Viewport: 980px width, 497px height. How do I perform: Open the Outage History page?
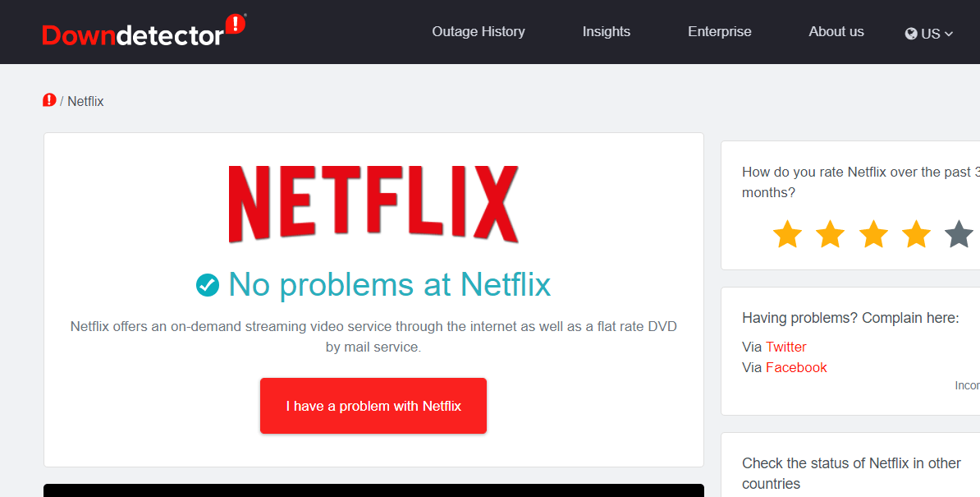pyautogui.click(x=479, y=32)
